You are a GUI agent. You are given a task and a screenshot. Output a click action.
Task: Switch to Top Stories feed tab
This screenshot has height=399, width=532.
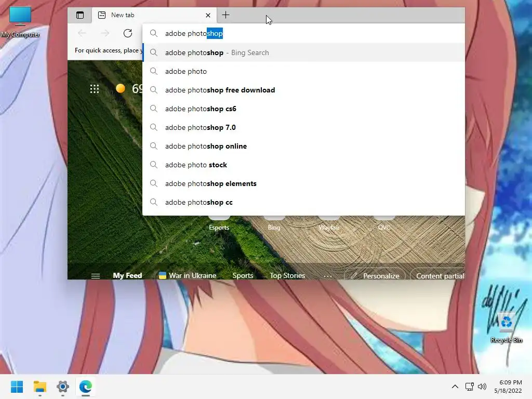click(287, 275)
